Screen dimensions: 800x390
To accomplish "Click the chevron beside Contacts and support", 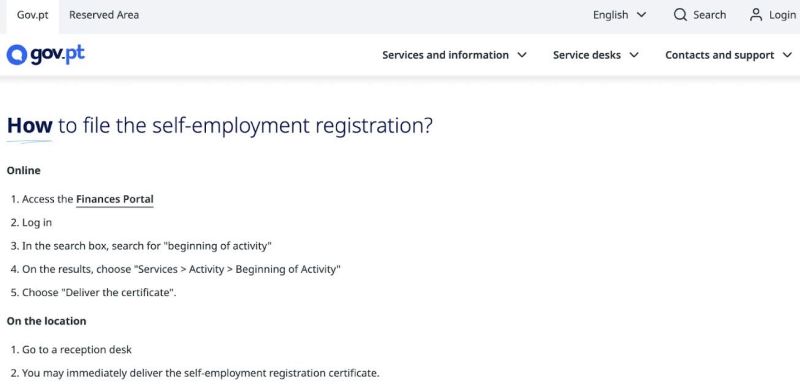I will (787, 55).
